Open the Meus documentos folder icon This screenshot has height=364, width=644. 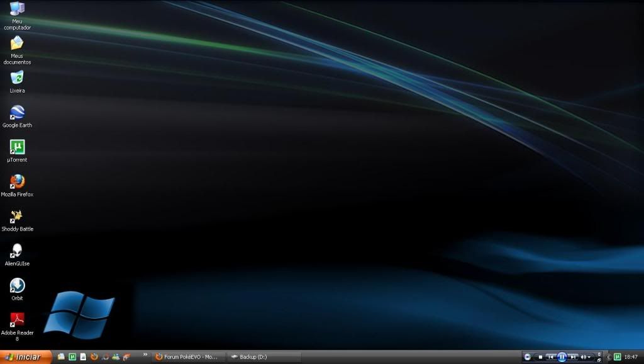pos(17,43)
